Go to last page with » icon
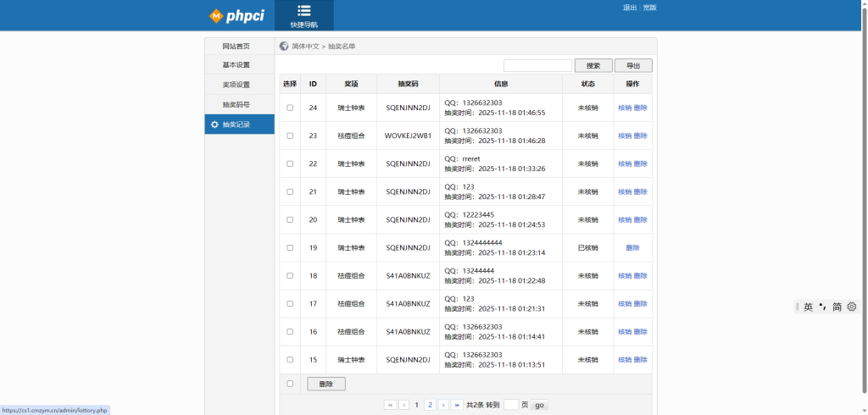Screen dimensions: 868x415 [x=457, y=405]
